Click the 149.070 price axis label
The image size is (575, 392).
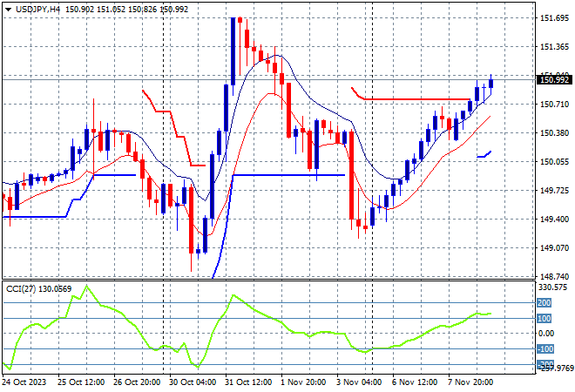(556, 248)
